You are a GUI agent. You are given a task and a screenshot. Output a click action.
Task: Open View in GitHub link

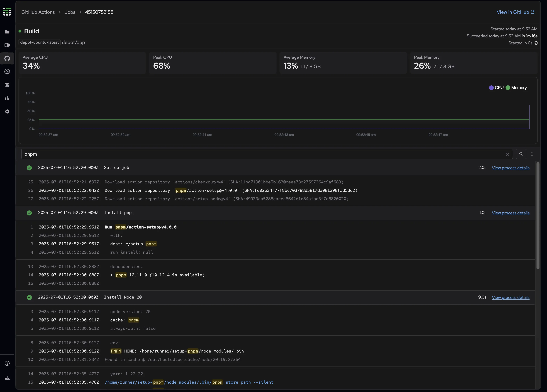pyautogui.click(x=515, y=12)
